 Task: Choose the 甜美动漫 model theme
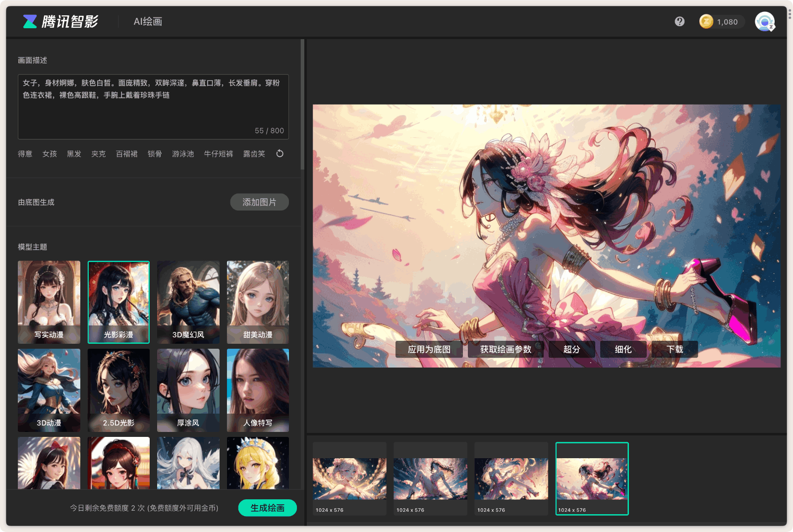[x=258, y=302]
